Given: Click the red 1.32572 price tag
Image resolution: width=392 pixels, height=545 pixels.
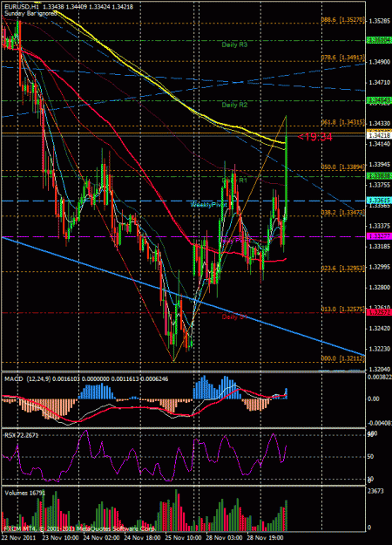Looking at the screenshot, I should point(379,312).
